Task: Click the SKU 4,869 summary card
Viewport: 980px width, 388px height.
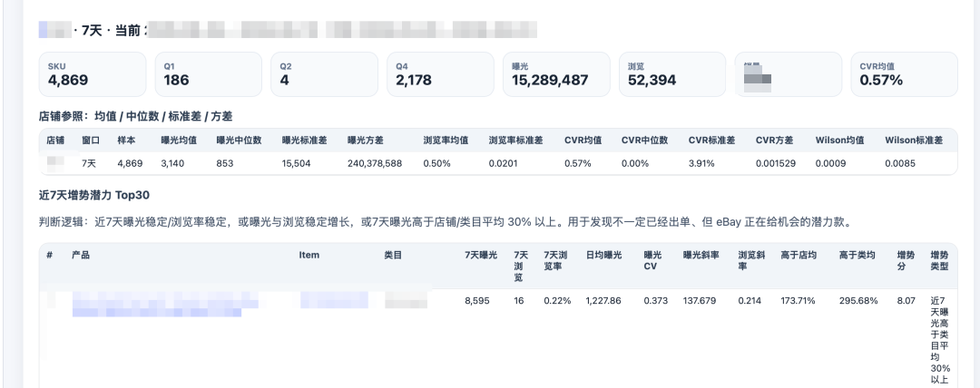Action: click(x=93, y=74)
